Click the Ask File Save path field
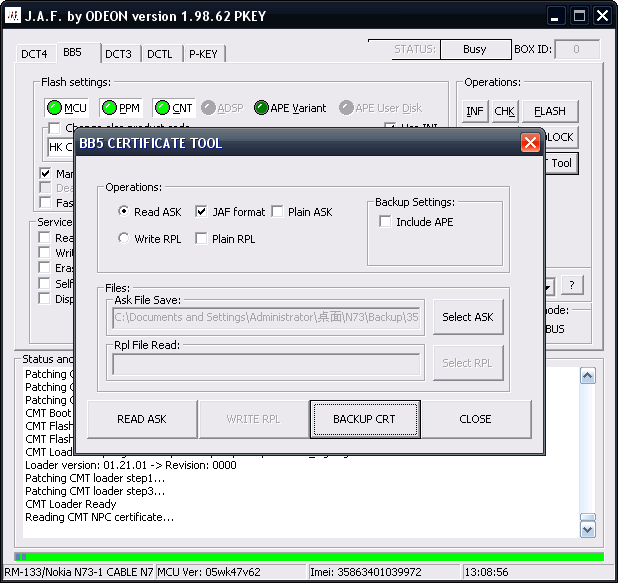 tap(266, 317)
